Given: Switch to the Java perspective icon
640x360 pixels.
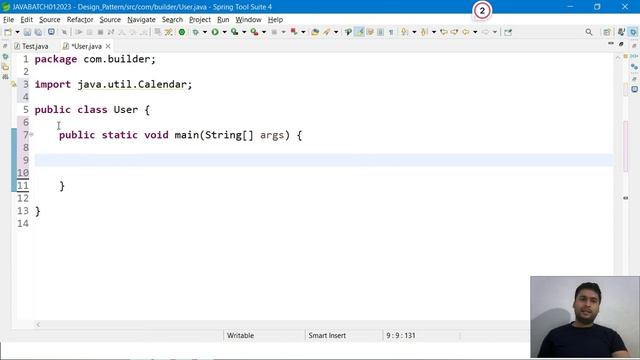Looking at the screenshot, I should pyautogui.click(x=621, y=32).
